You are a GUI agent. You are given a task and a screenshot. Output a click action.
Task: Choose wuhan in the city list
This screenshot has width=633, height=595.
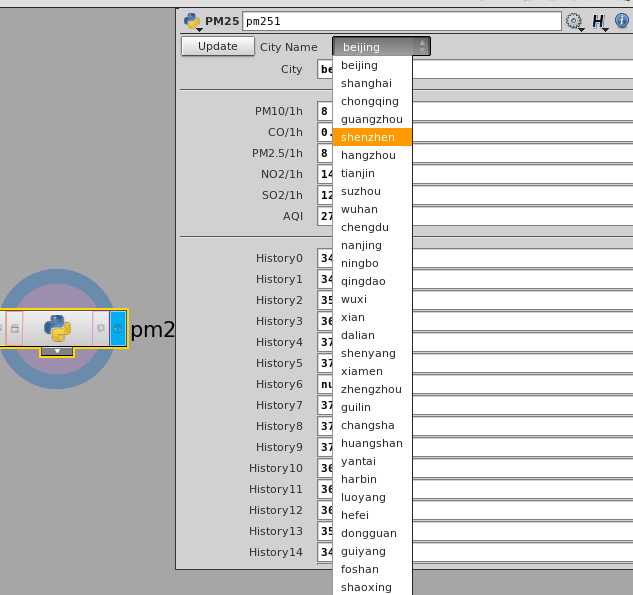tap(372, 209)
